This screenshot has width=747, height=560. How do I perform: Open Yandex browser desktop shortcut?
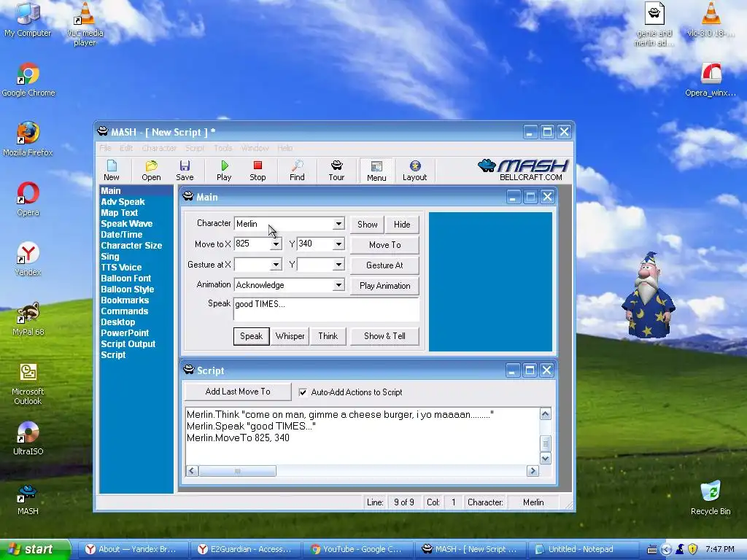tap(28, 259)
